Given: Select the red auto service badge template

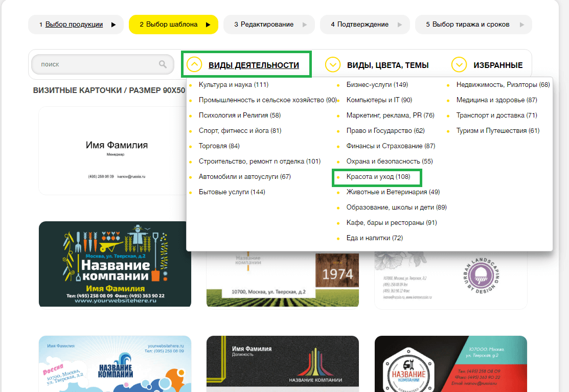Looking at the screenshot, I should click(x=450, y=364).
